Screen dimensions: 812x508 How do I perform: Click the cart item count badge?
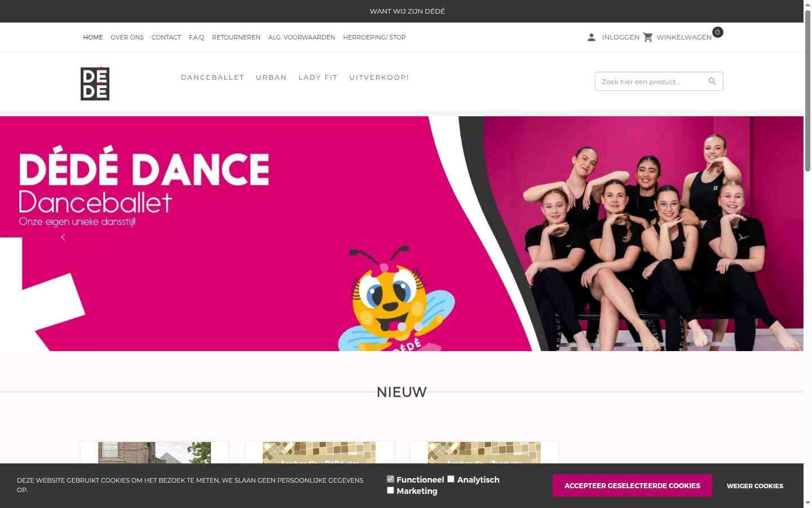717,32
